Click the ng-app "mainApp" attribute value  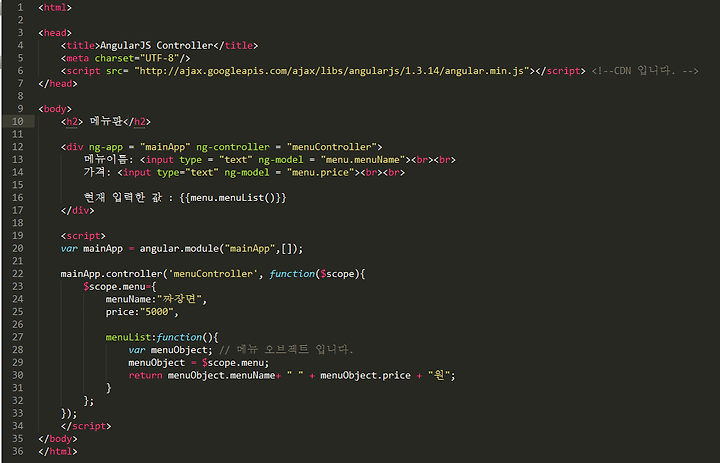165,147
